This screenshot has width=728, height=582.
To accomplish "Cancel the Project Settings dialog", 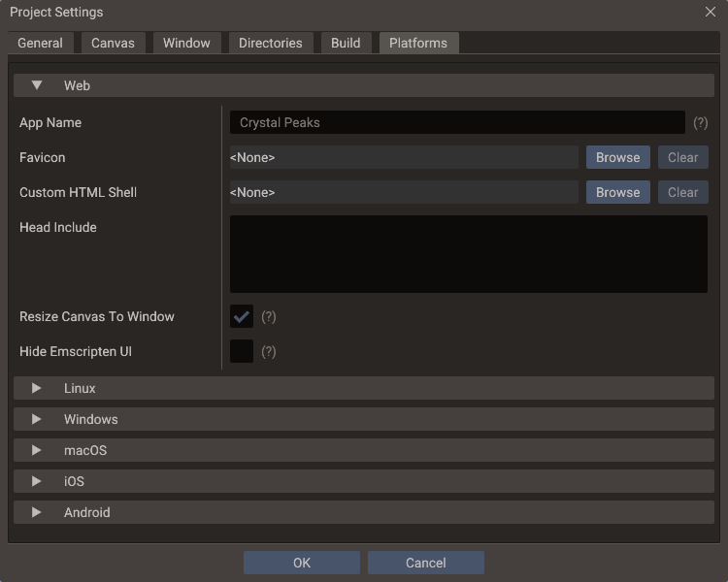I will pyautogui.click(x=426, y=563).
